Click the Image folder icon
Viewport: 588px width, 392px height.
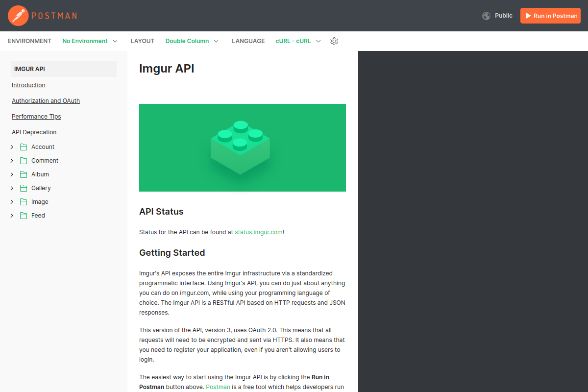point(24,202)
